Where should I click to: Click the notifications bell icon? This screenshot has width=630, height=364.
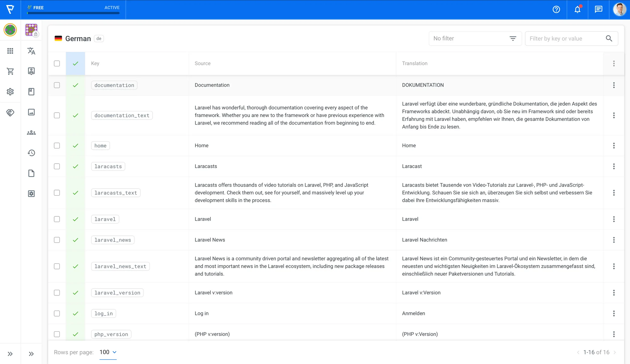point(577,9)
